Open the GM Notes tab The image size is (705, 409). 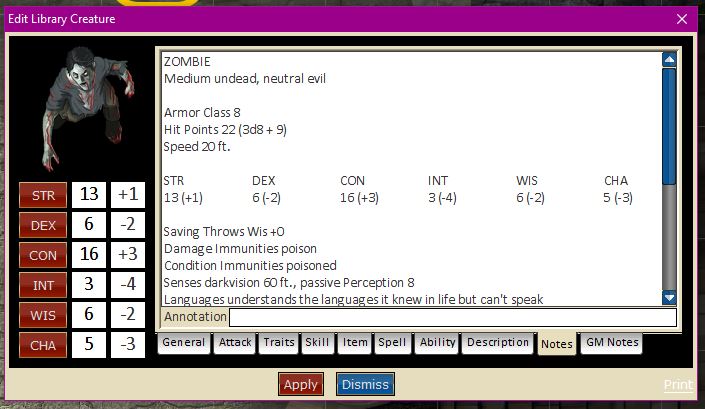(612, 343)
